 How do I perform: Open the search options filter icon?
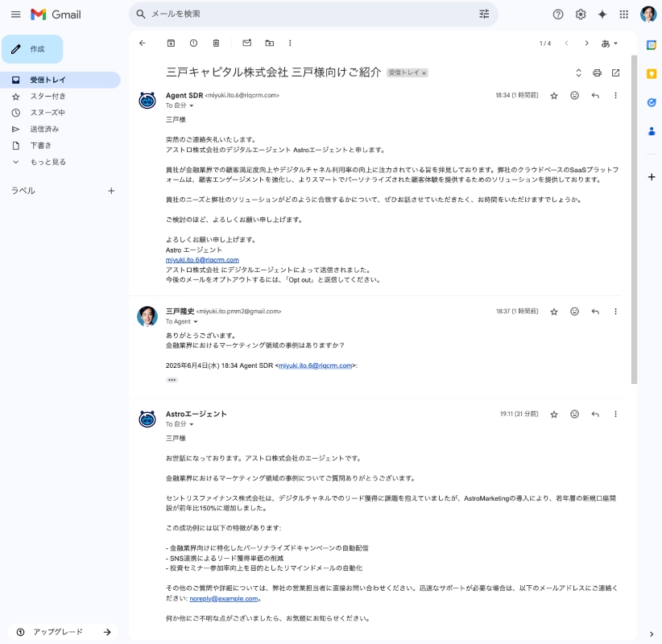coord(484,14)
